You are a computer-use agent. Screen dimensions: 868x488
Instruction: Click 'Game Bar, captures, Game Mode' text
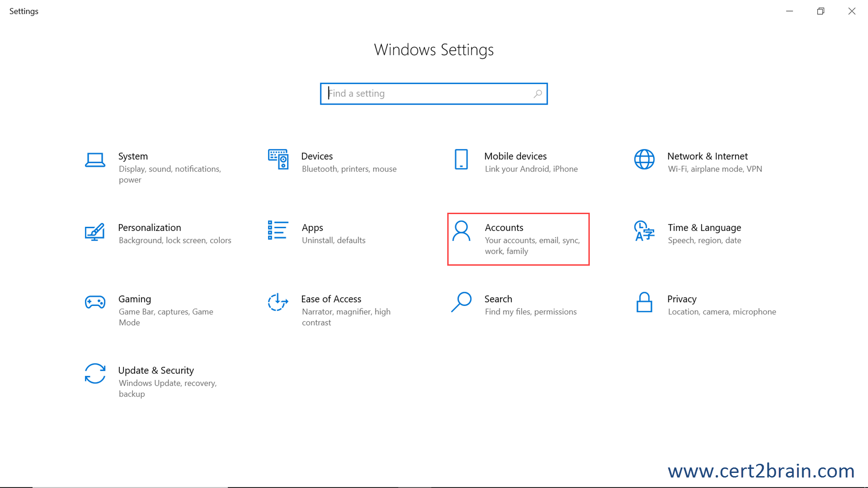click(x=166, y=317)
